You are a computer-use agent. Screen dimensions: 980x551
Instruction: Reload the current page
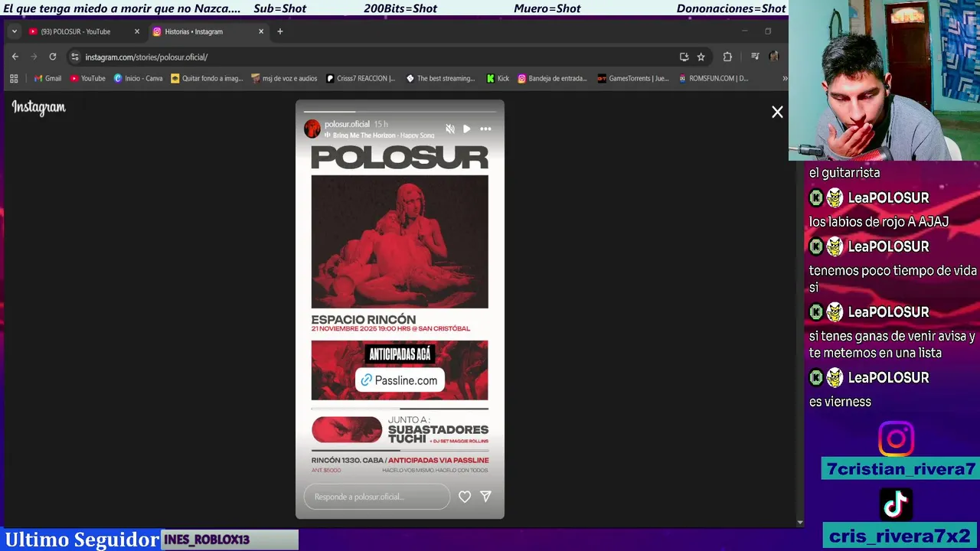(x=52, y=57)
